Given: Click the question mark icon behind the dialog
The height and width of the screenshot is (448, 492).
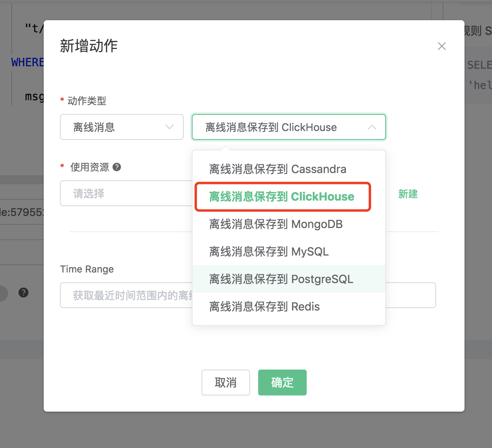Looking at the screenshot, I should pos(23,292).
